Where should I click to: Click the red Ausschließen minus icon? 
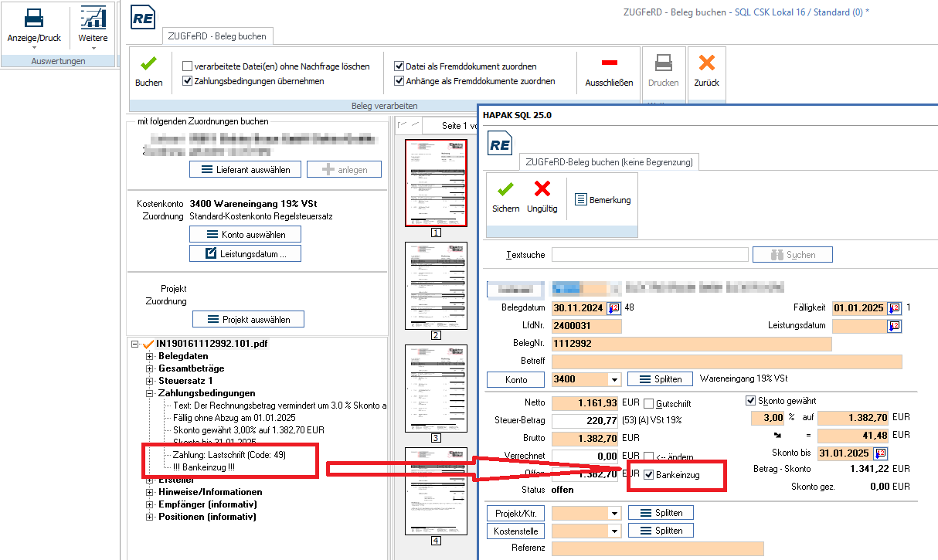click(x=609, y=63)
